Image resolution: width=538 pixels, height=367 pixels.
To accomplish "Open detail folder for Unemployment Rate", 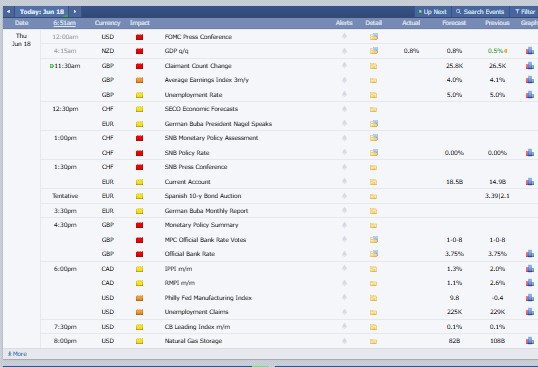I will point(373,95).
